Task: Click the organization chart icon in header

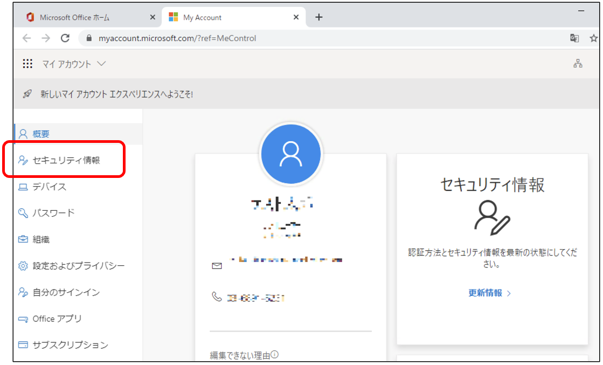Action: coord(577,63)
